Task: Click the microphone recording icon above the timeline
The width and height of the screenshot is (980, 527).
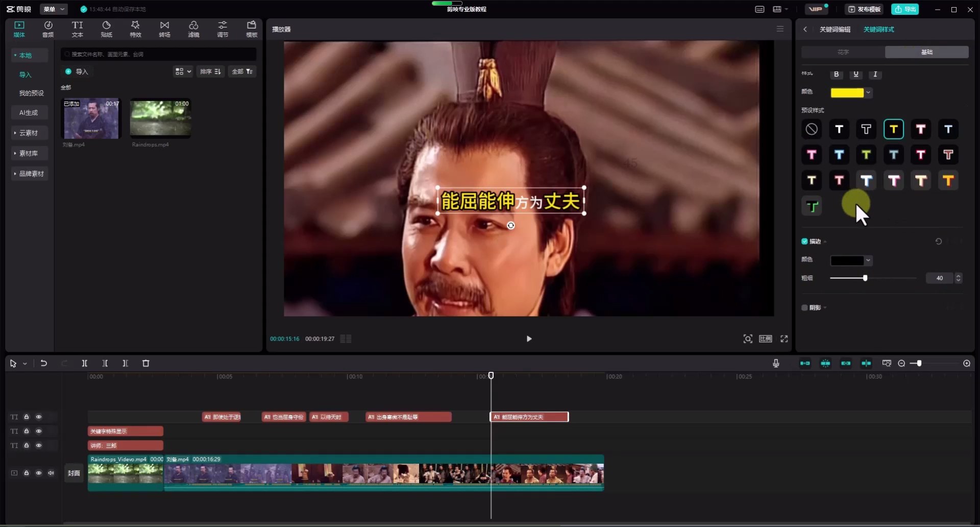Action: [775, 363]
